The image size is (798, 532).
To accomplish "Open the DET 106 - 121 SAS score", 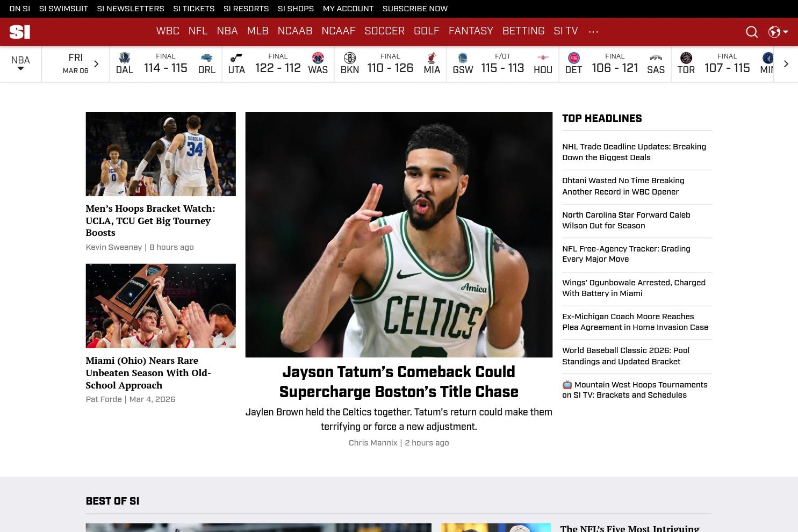I will pos(615,64).
